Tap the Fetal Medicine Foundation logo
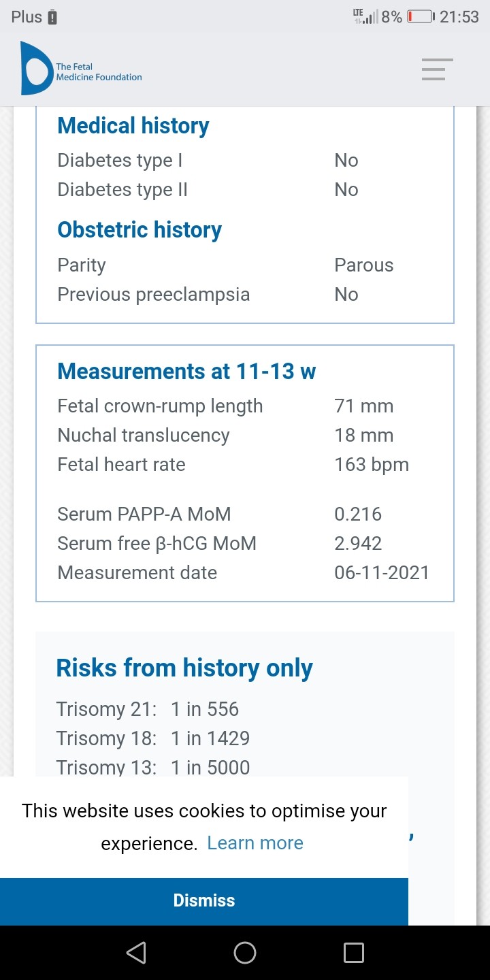Viewport: 490px width, 980px height. tap(82, 69)
